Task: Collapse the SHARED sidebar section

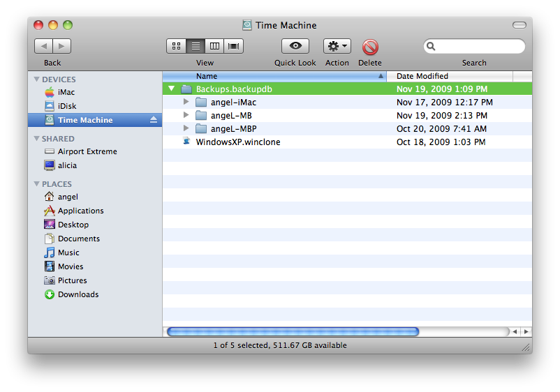Action: pos(36,138)
